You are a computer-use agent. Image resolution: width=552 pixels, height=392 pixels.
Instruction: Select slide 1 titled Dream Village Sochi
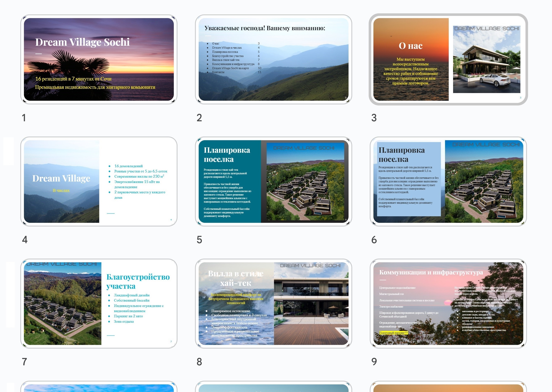click(99, 59)
